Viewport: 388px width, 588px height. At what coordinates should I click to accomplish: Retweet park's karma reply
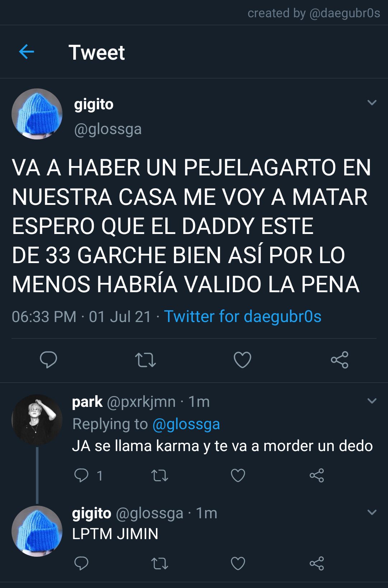pyautogui.click(x=160, y=476)
